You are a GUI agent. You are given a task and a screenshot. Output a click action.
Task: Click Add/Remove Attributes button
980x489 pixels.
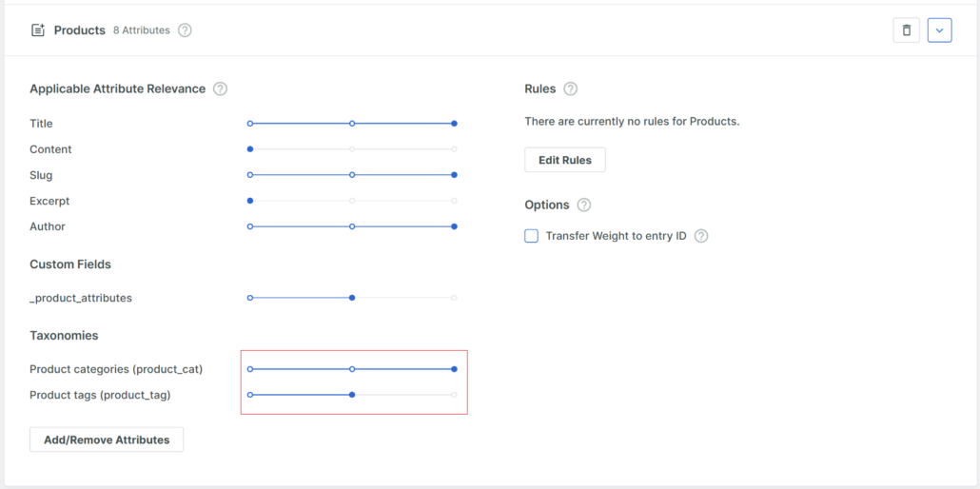pos(107,440)
